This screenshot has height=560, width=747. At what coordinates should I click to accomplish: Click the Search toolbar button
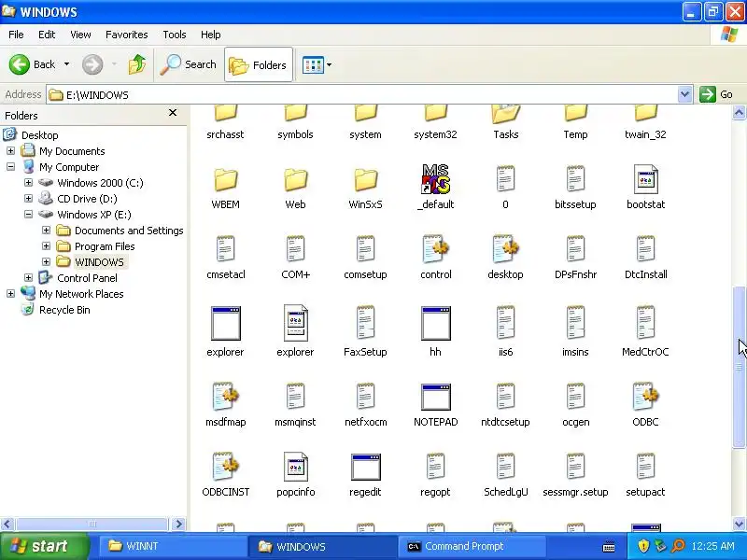[188, 64]
